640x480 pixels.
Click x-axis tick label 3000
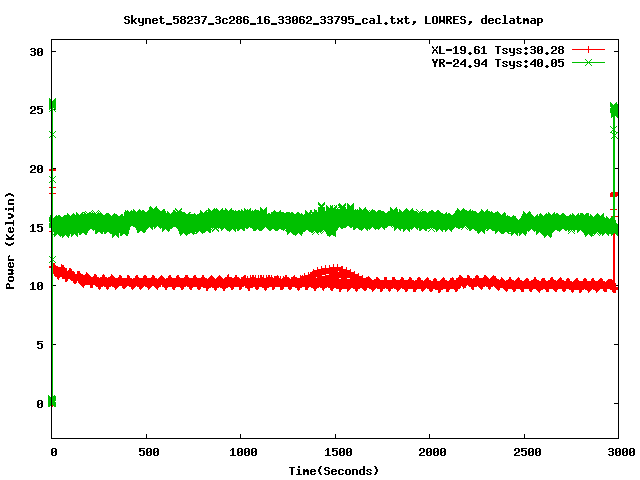point(621,452)
